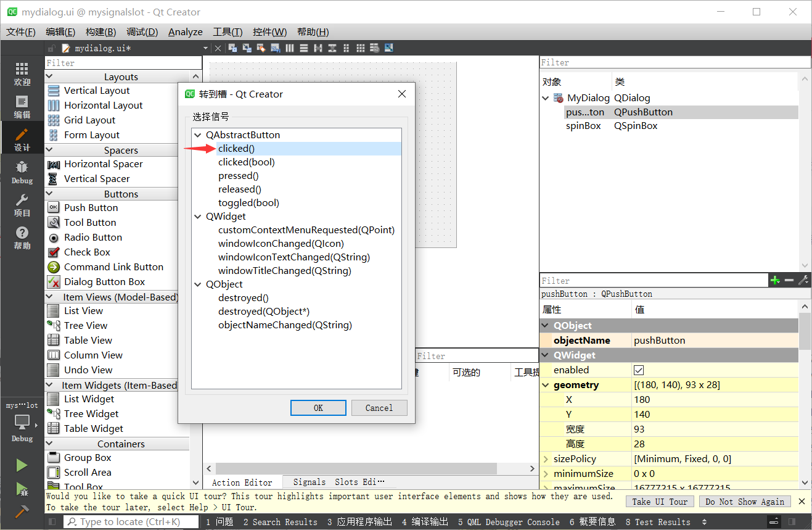Toggle the enabled property checkbox
This screenshot has width=812, height=530.
pos(639,370)
